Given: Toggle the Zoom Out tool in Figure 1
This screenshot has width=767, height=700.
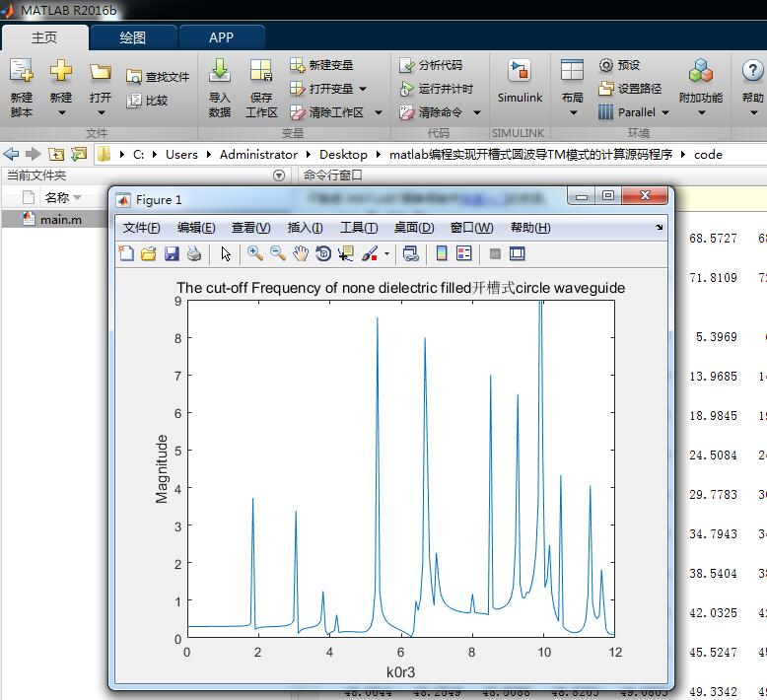Looking at the screenshot, I should coord(278,253).
